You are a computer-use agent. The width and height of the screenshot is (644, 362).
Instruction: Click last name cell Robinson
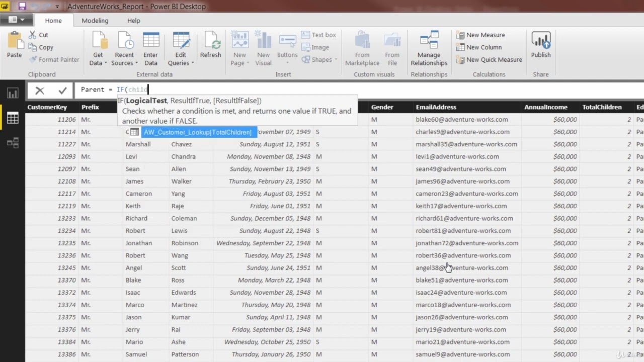tap(191, 243)
